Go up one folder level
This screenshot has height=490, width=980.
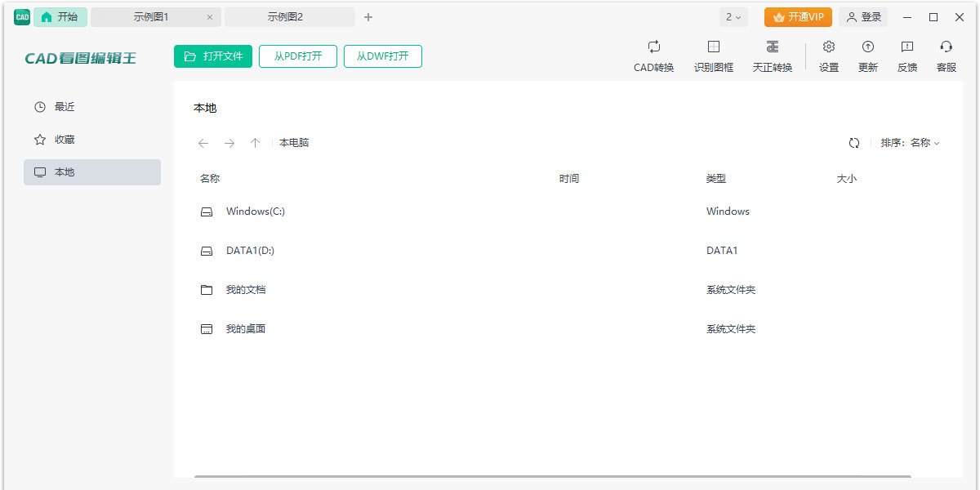point(255,143)
